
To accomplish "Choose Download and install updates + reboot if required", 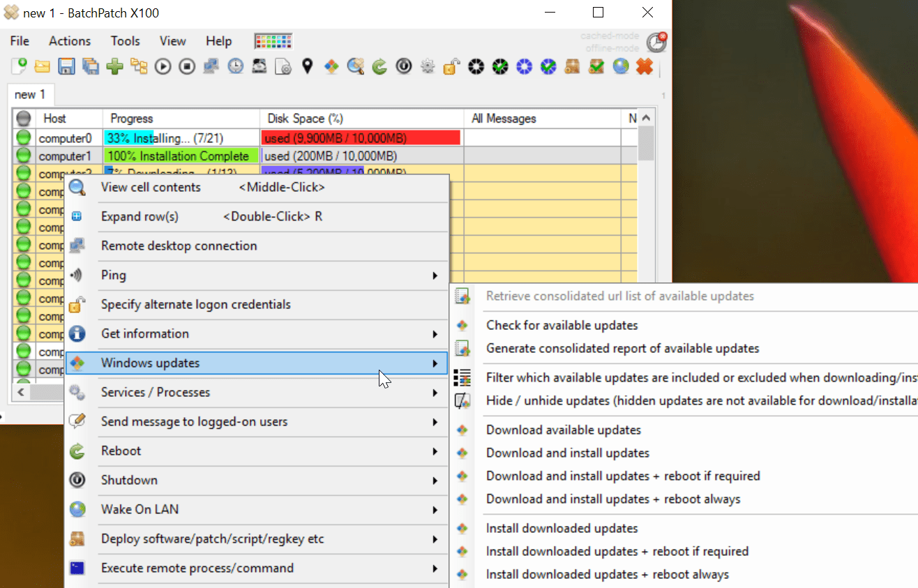I will pyautogui.click(x=684, y=476).
